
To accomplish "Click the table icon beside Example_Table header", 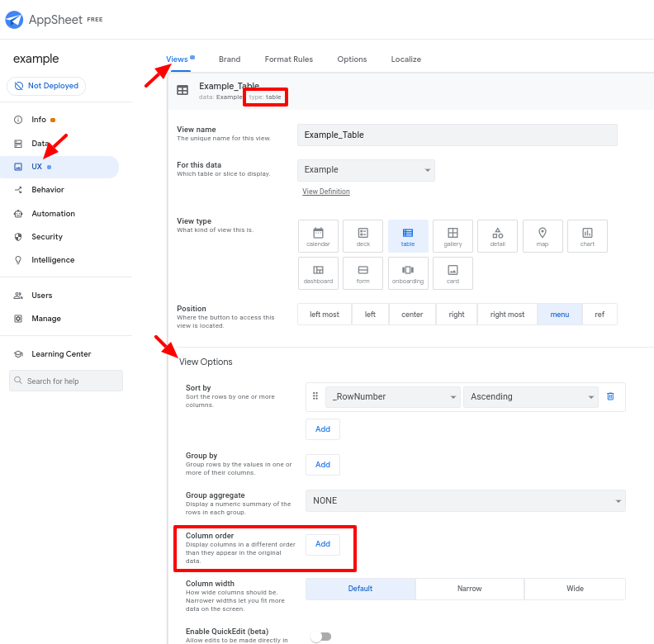I will tap(182, 90).
